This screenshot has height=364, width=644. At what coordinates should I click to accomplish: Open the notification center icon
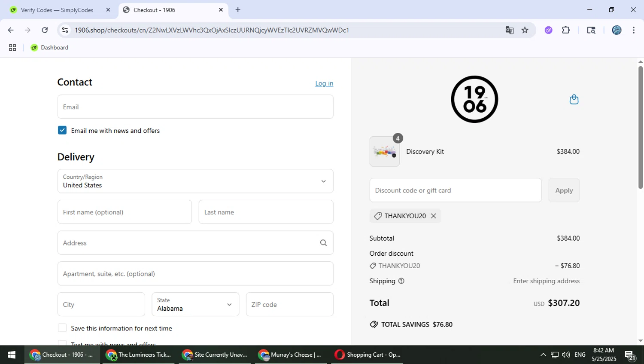630,355
